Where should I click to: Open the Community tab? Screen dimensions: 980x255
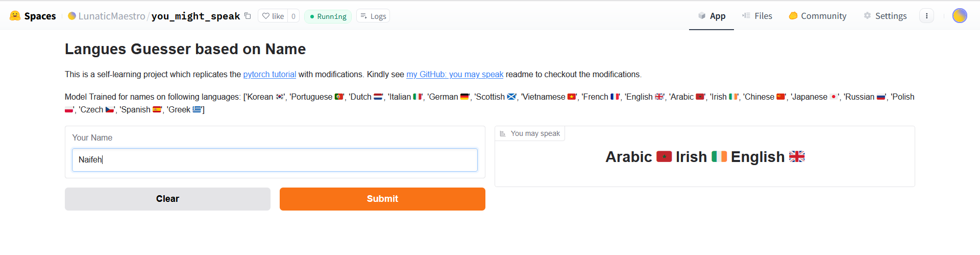click(x=818, y=16)
